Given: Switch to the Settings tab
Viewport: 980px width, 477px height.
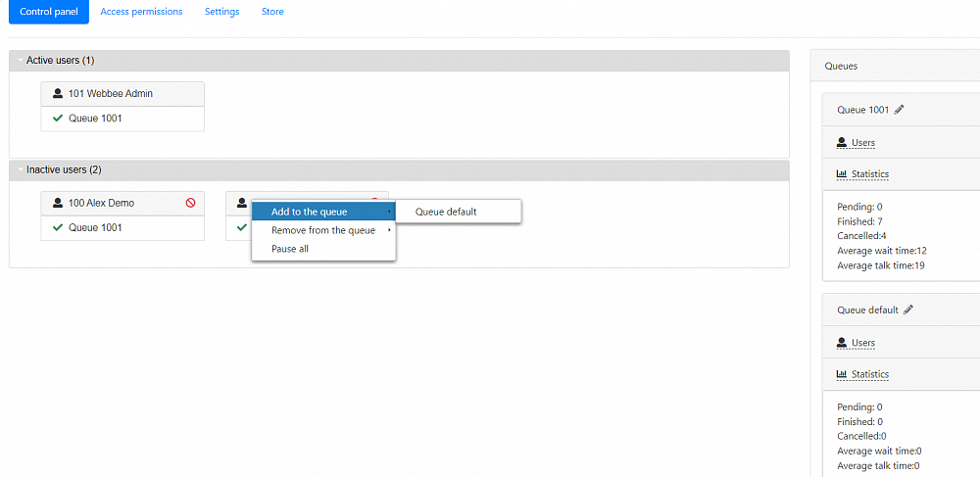Looking at the screenshot, I should pyautogui.click(x=221, y=12).
